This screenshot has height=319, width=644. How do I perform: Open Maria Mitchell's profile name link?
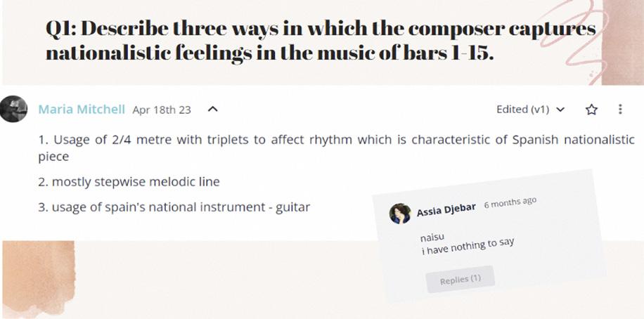click(x=82, y=110)
